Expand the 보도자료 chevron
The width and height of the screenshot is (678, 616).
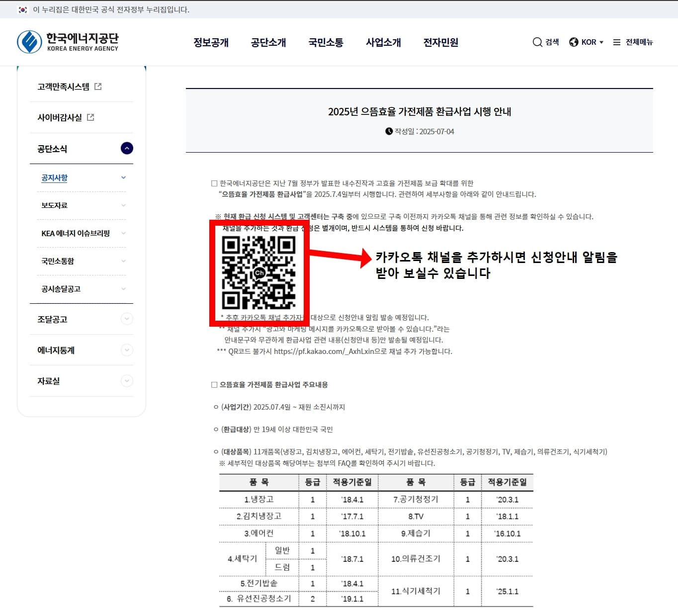(123, 205)
